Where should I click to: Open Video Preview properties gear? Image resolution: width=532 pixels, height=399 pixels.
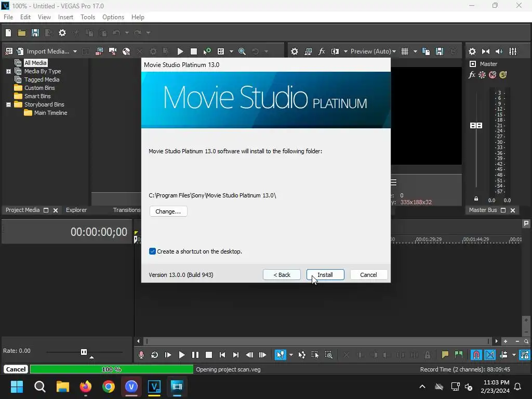pyautogui.click(x=295, y=51)
